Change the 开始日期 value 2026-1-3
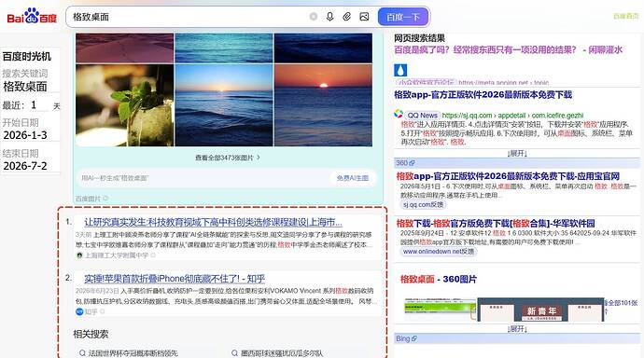 click(31, 135)
